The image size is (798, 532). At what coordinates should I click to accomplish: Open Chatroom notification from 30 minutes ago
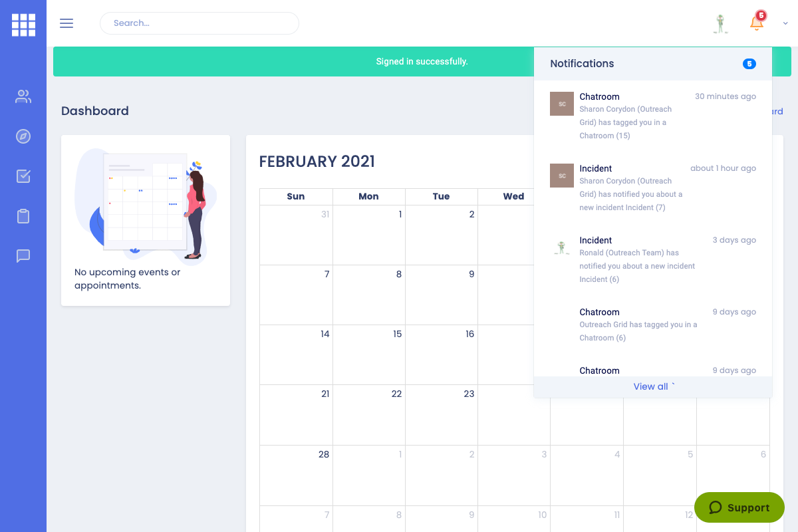(653, 116)
